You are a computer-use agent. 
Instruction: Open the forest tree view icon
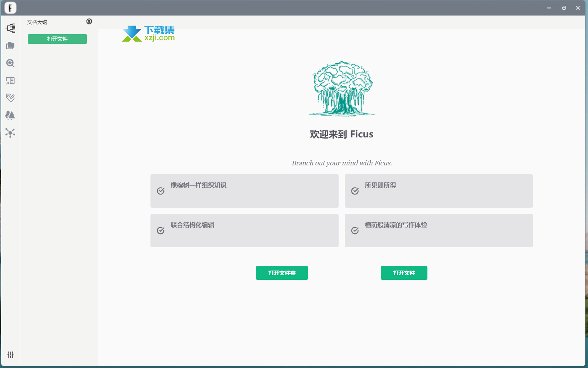tap(10, 115)
